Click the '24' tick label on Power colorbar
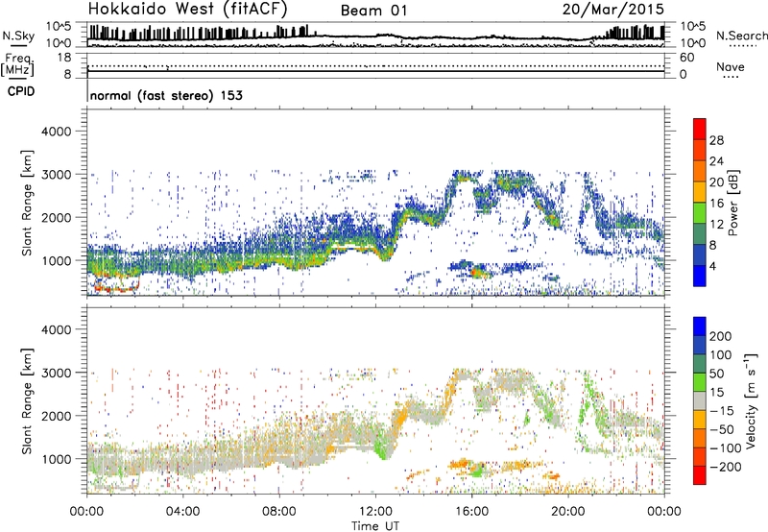The image size is (768, 532). tap(716, 161)
